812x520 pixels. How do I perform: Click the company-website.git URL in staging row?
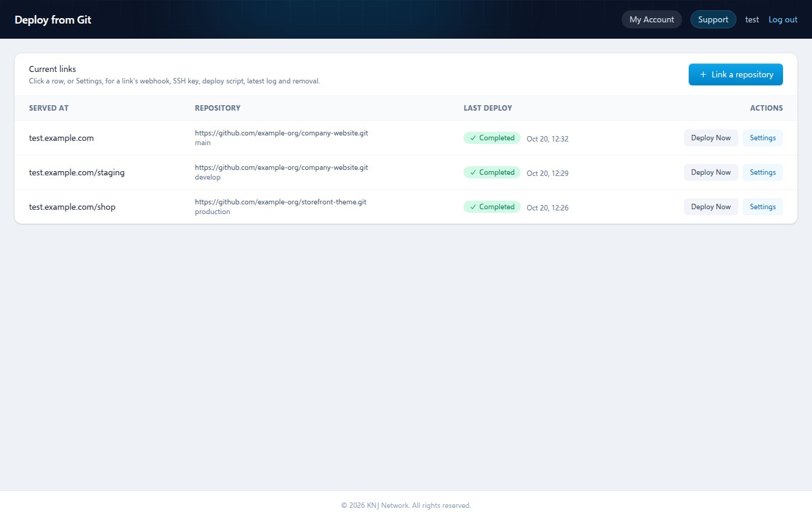pos(281,167)
